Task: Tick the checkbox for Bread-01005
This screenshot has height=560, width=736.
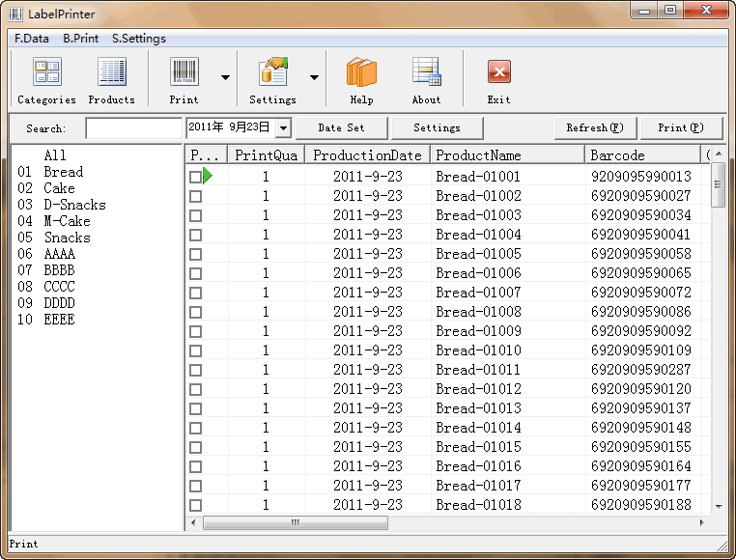Action: pos(196,254)
